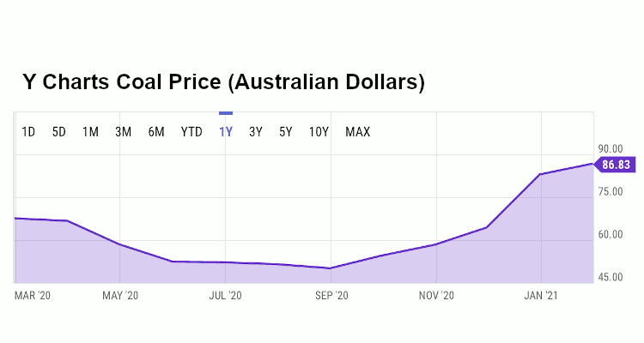Image resolution: width=644 pixels, height=343 pixels.
Task: Expand chart to 3Y range
Action: [255, 132]
